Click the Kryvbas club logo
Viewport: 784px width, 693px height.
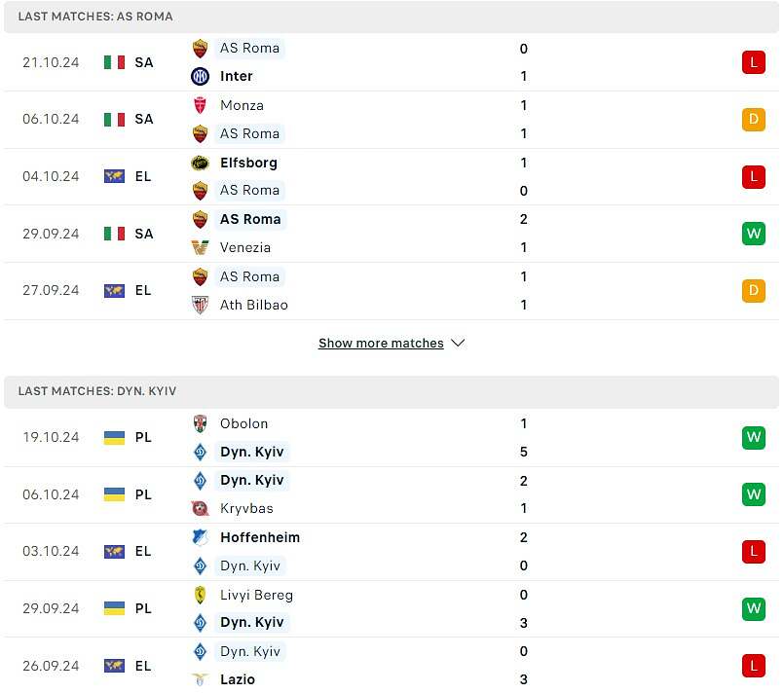pyautogui.click(x=200, y=509)
